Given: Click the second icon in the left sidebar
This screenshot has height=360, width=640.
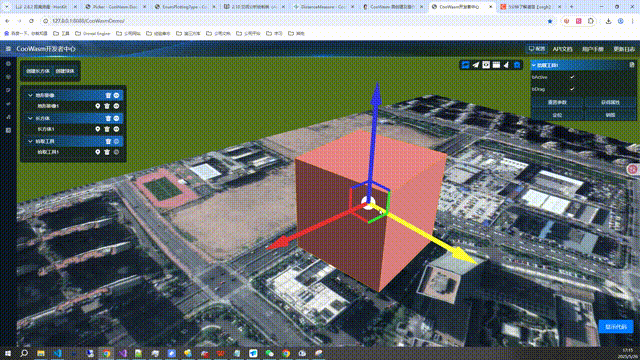Looking at the screenshot, I should 8,77.
